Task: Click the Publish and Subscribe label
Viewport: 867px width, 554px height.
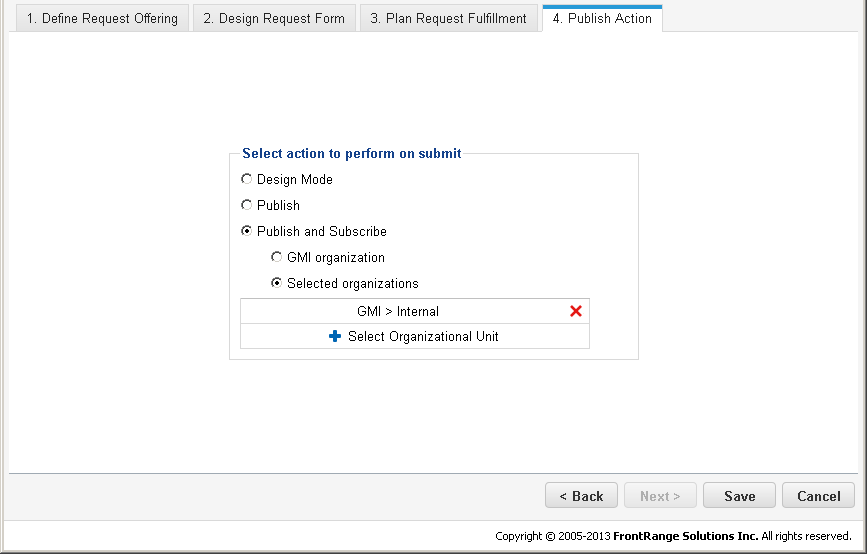Action: [x=322, y=232]
